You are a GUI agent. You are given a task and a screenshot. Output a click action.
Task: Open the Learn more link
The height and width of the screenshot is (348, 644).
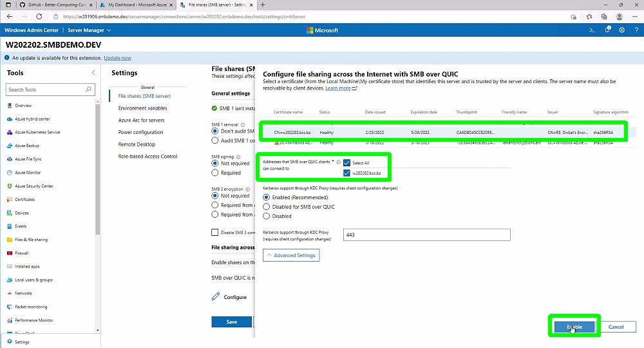[x=341, y=88]
